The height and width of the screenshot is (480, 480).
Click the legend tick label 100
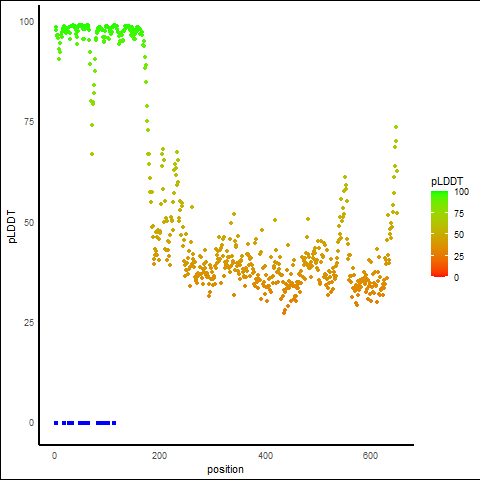pos(461,192)
